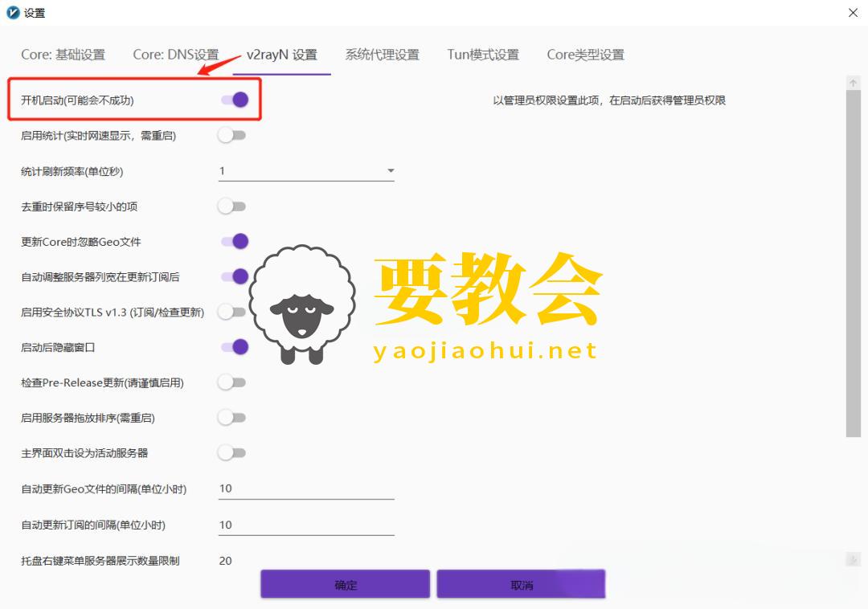
Task: Click the 取消 cancel button
Action: pos(521,584)
